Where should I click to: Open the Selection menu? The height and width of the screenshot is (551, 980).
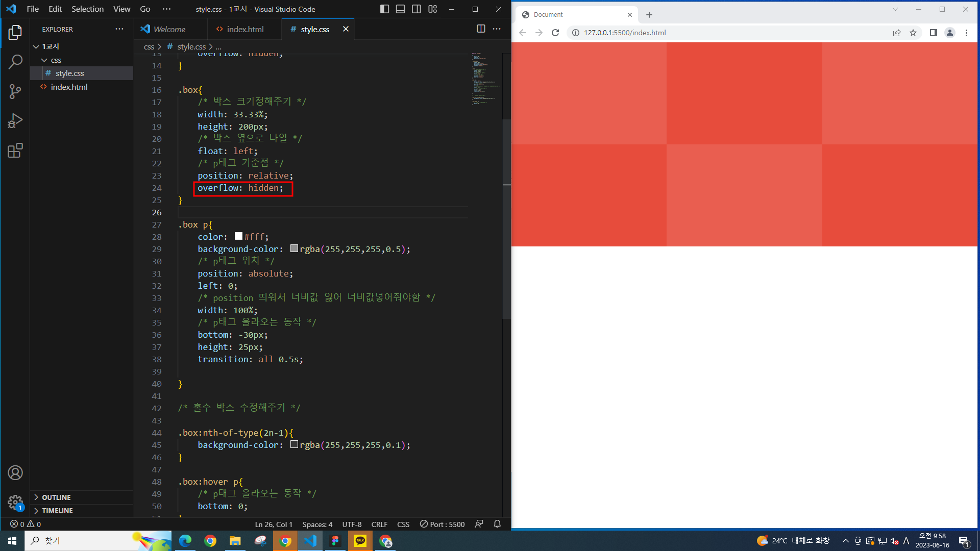pyautogui.click(x=87, y=9)
